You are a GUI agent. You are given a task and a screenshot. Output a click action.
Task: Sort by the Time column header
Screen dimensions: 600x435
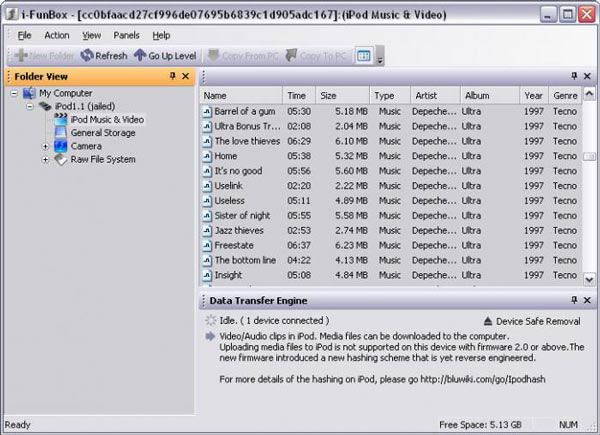299,95
